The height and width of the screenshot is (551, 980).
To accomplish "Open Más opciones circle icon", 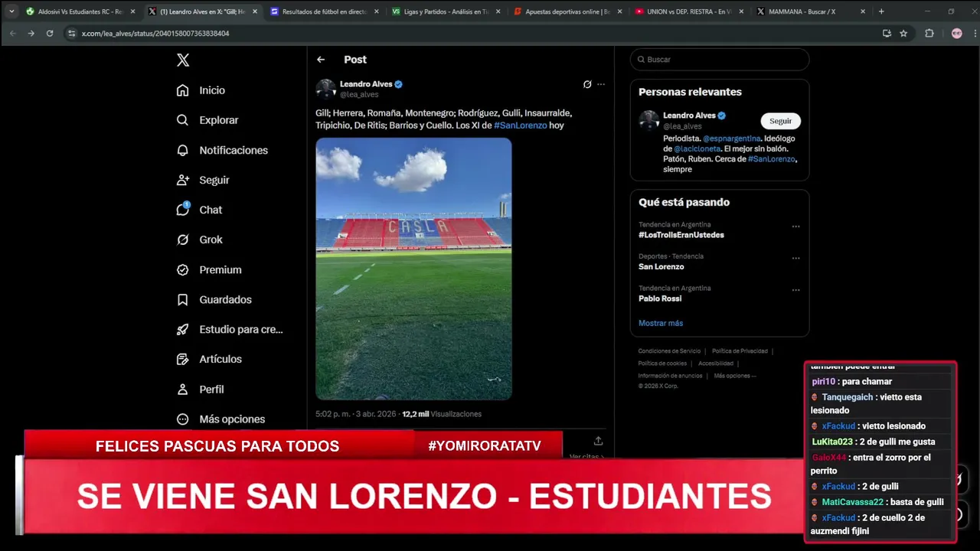I will 182,419.
